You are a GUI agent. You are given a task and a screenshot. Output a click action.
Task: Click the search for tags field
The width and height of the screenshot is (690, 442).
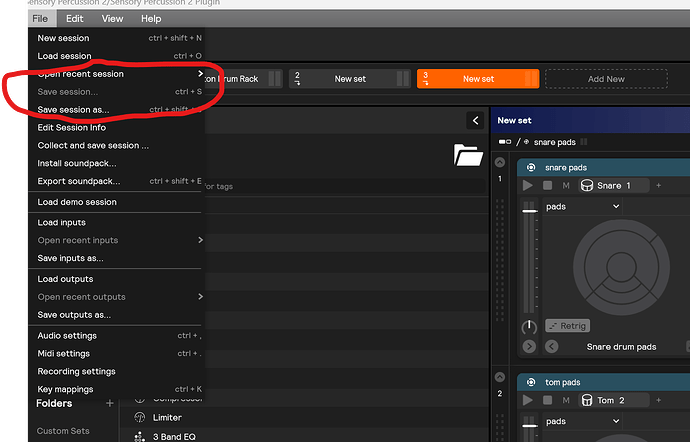click(x=343, y=186)
